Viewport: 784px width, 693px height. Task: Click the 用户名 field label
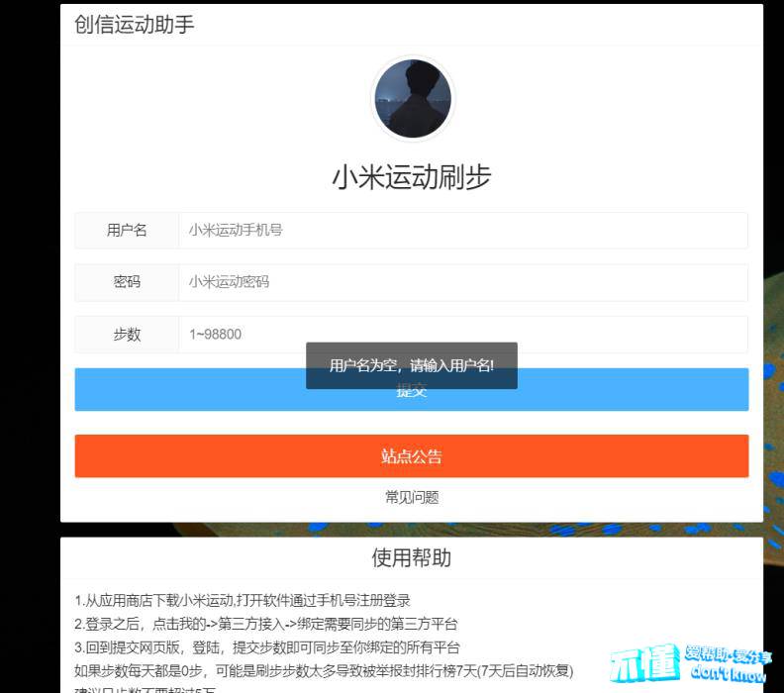127,231
